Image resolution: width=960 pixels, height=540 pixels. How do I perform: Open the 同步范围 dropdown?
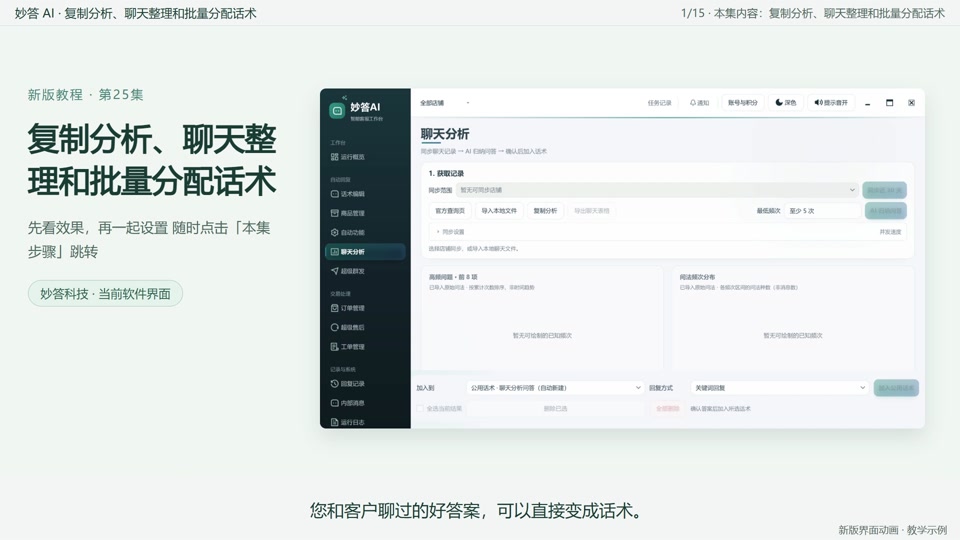657,190
